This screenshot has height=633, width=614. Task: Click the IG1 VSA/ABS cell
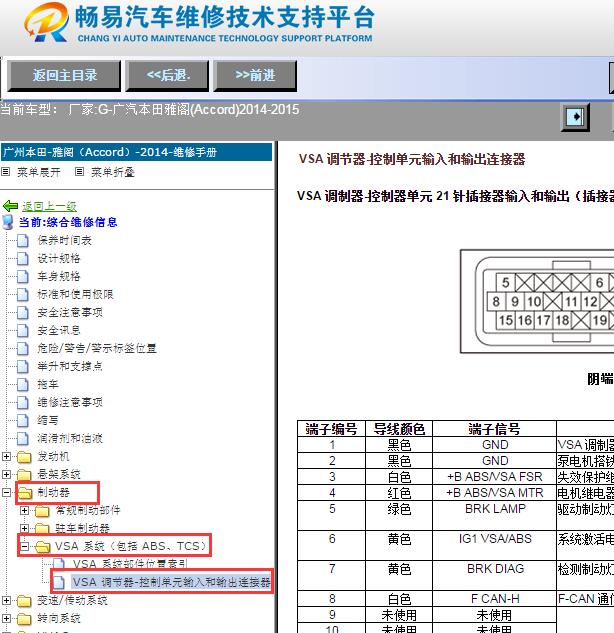(x=495, y=545)
